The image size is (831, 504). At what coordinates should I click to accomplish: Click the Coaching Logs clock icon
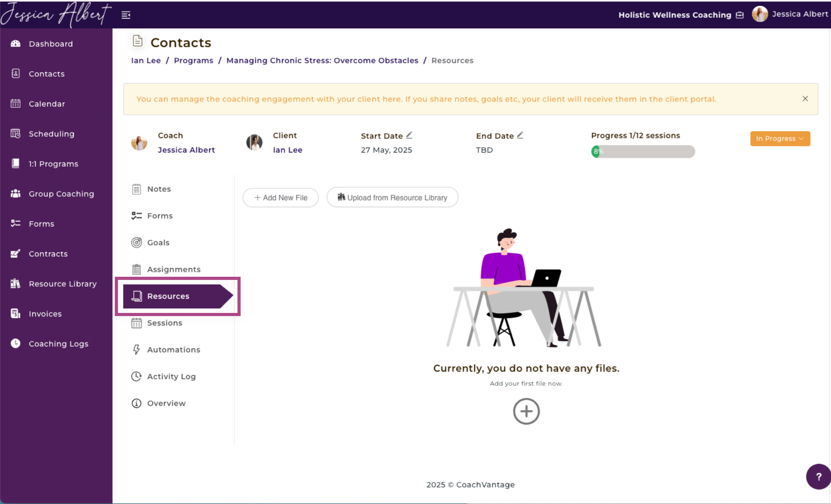[x=15, y=343]
